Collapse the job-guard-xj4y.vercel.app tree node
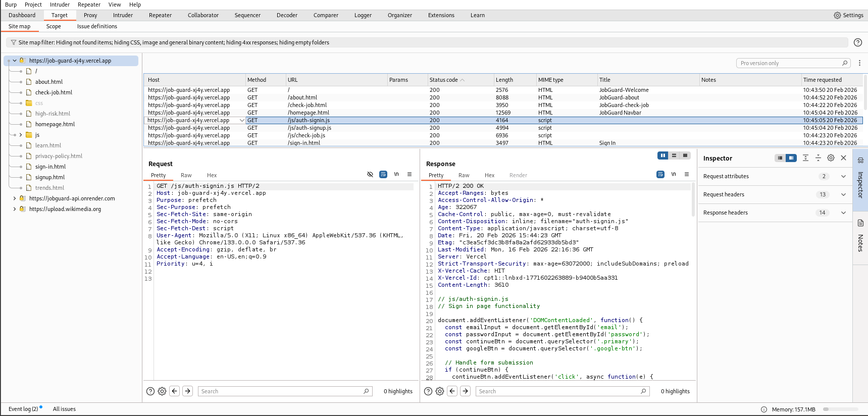 coord(15,61)
